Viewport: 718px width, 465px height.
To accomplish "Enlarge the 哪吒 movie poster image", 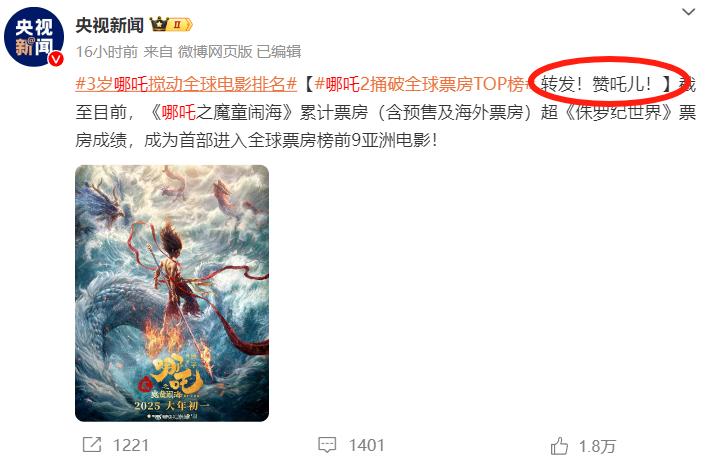I will [x=172, y=293].
